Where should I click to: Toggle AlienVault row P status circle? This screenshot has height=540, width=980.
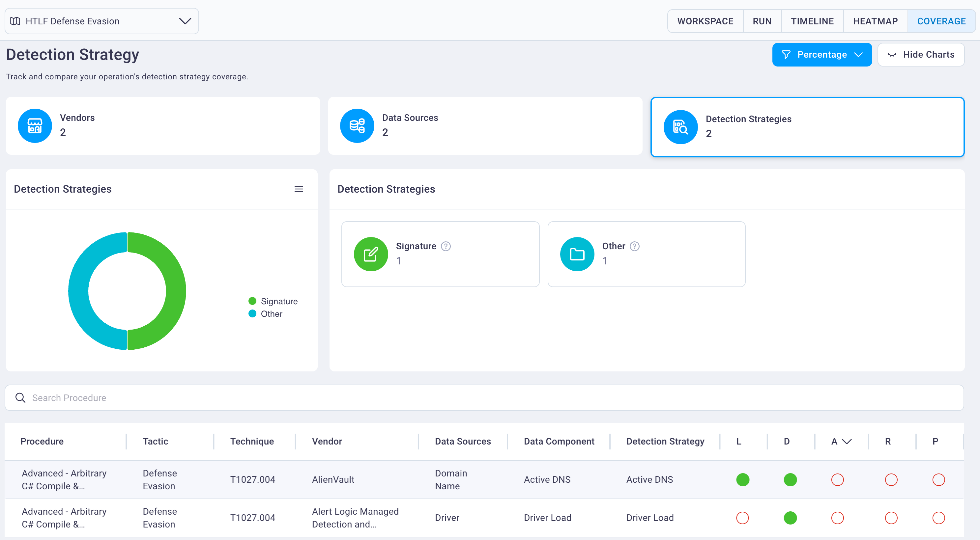click(x=938, y=479)
